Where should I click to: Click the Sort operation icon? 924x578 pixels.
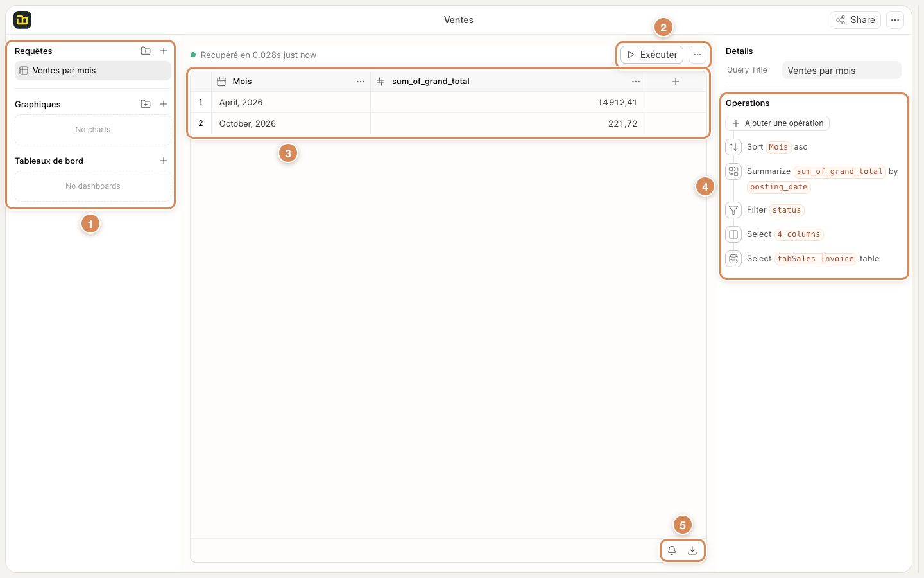(x=733, y=147)
